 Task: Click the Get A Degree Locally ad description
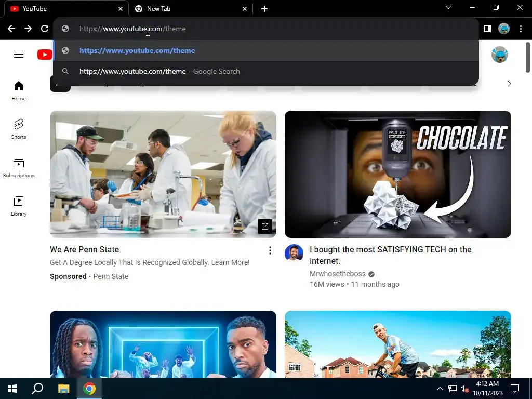[150, 262]
